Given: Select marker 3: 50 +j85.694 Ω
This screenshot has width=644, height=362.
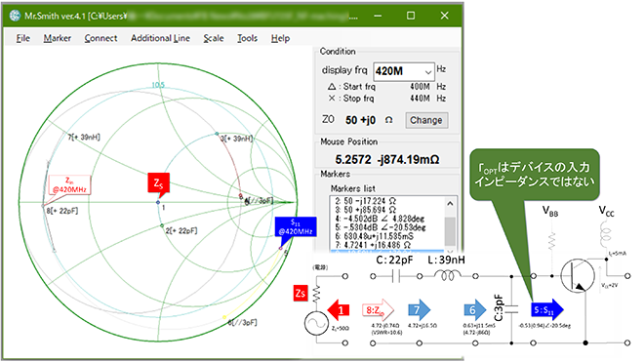Looking at the screenshot, I should click(366, 210).
